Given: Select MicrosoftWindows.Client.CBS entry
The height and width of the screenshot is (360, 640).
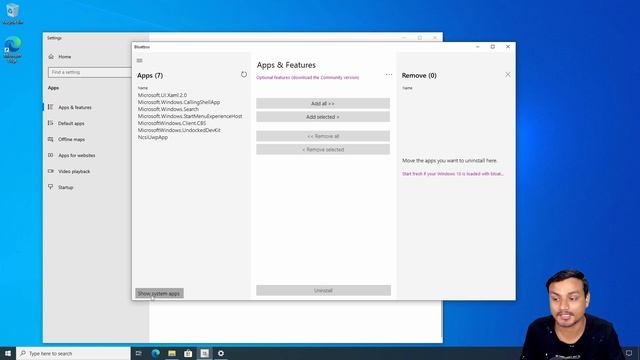Looking at the screenshot, I should (x=172, y=123).
